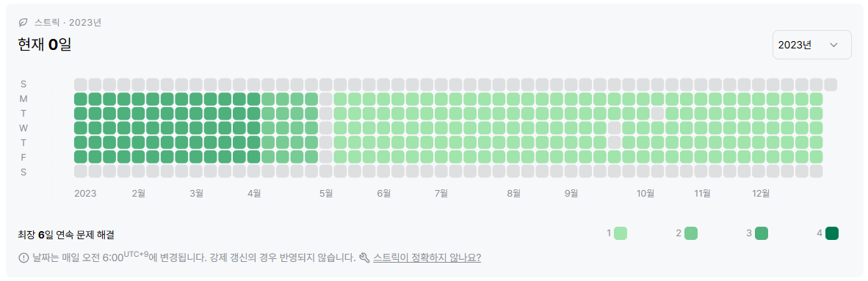Open the 스트릭이 정확하지 않나요? link

click(x=427, y=258)
